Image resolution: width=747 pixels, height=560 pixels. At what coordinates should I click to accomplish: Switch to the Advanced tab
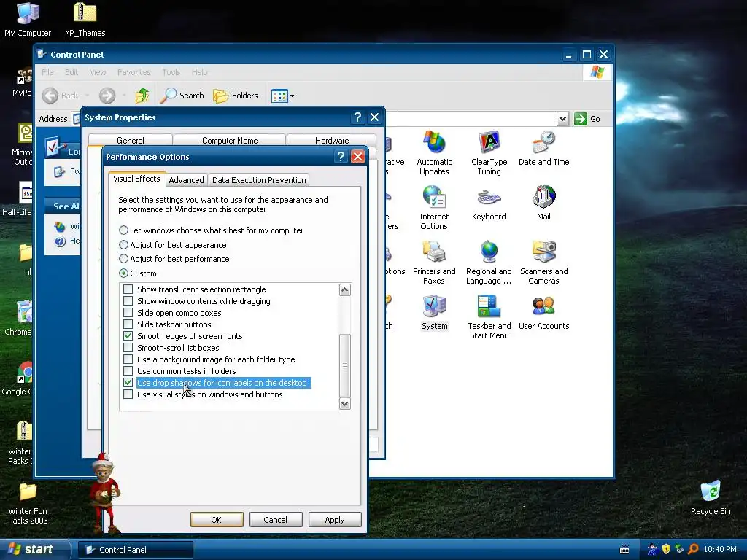coord(186,180)
